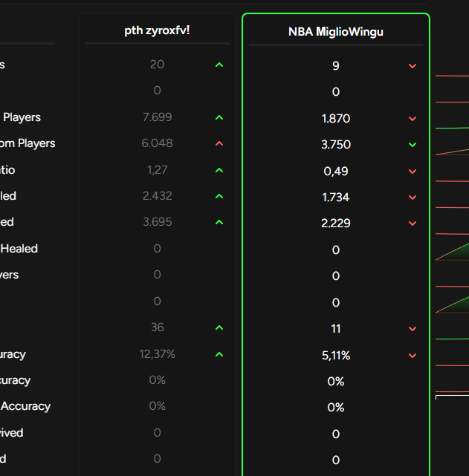The height and width of the screenshot is (476, 469).
Task: Click green down arrow beside 3.750
Action: (x=413, y=145)
